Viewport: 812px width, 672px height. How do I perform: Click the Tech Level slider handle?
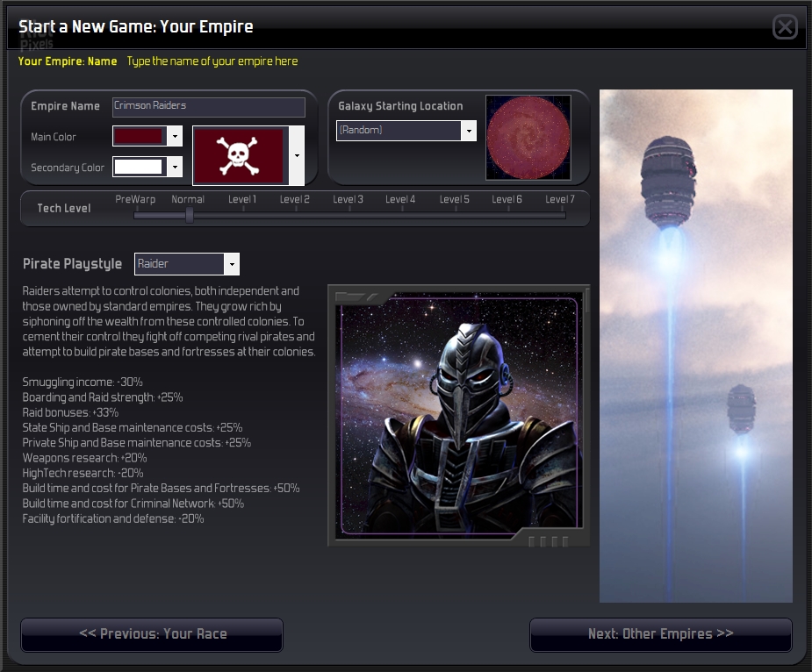click(189, 214)
